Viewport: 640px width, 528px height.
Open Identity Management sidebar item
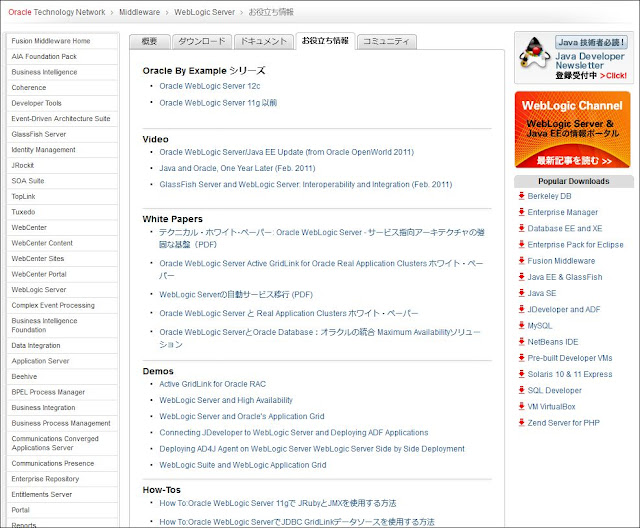click(x=62, y=150)
